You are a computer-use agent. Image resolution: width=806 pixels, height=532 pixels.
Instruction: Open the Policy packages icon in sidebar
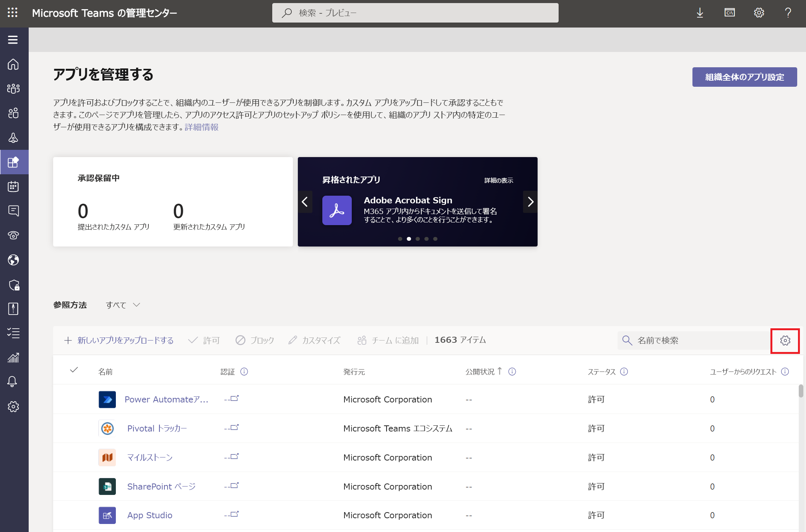[x=13, y=309]
